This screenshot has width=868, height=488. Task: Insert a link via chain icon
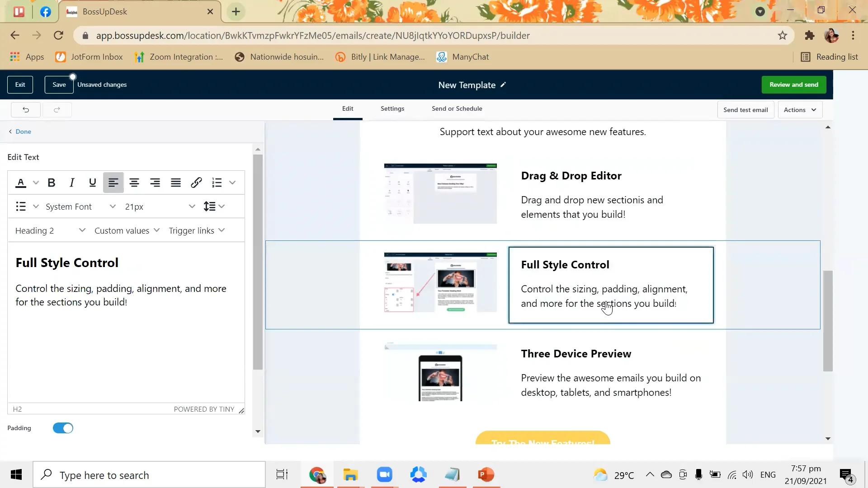coord(196,183)
